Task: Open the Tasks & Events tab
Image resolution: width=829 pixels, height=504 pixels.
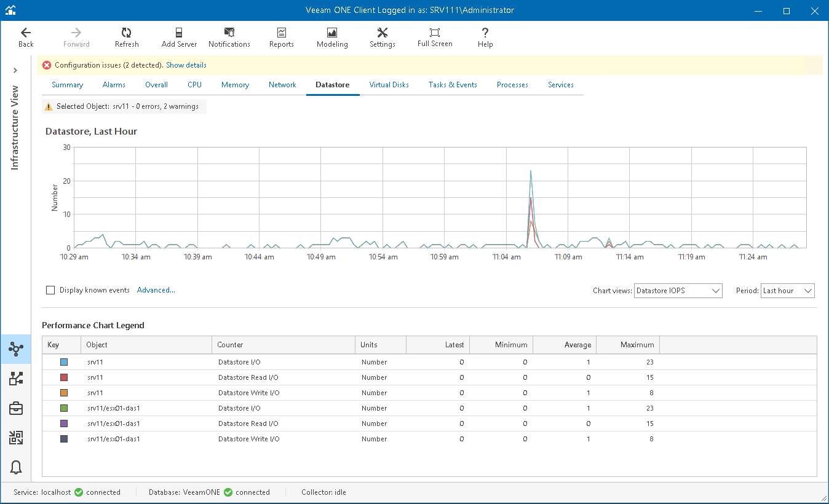Action: pyautogui.click(x=453, y=85)
